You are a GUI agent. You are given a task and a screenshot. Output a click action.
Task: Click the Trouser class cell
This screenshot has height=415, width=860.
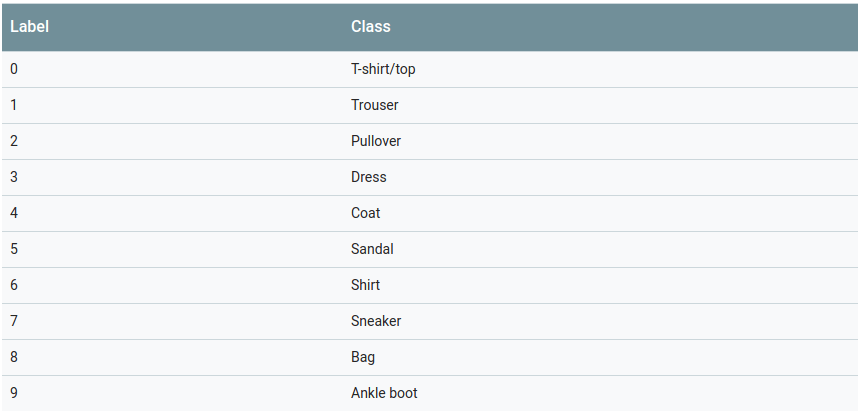coord(375,105)
